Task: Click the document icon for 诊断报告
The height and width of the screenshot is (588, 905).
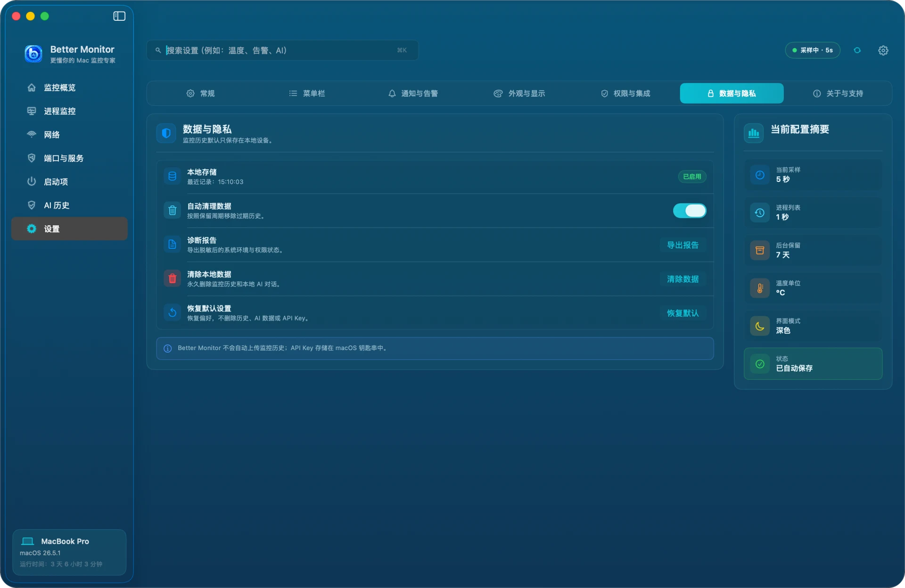Action: point(173,245)
